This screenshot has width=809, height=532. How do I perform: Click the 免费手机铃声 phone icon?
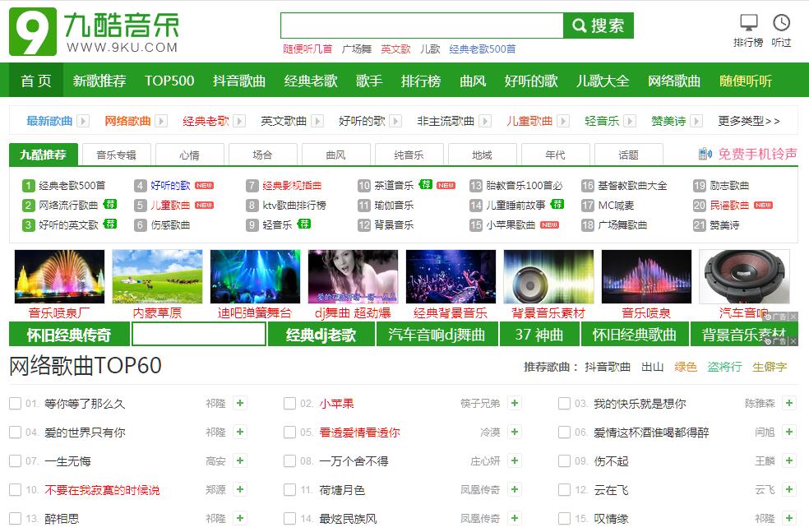pyautogui.click(x=705, y=154)
